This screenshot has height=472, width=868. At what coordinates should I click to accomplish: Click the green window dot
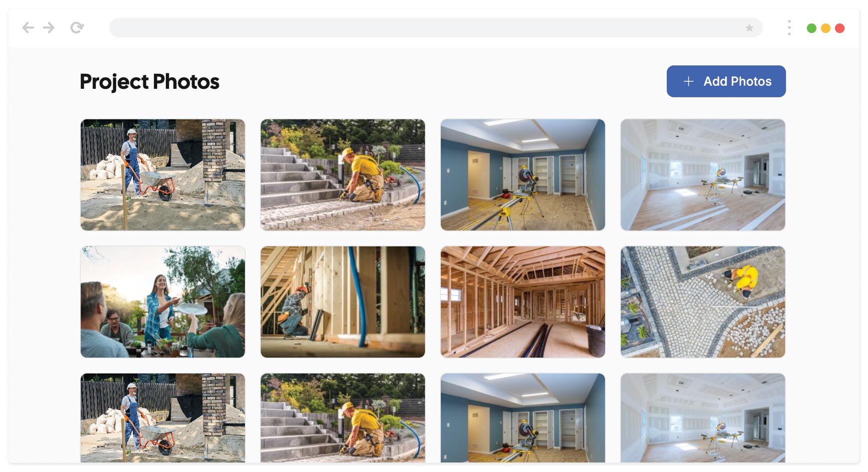(812, 28)
